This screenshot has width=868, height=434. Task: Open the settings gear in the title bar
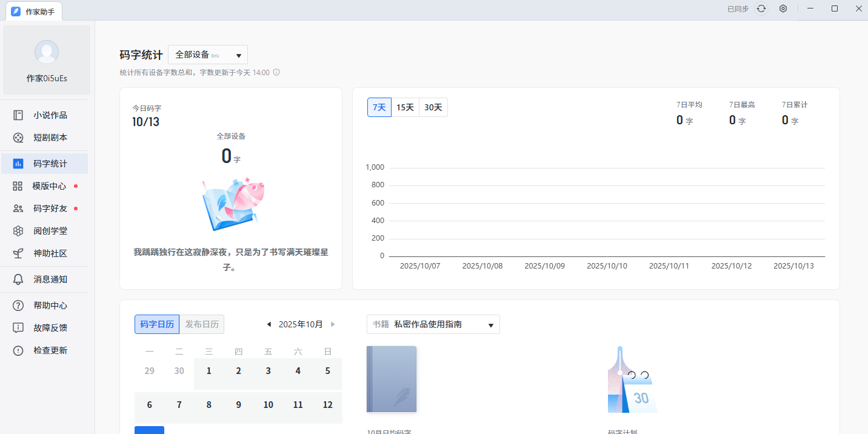(x=783, y=8)
